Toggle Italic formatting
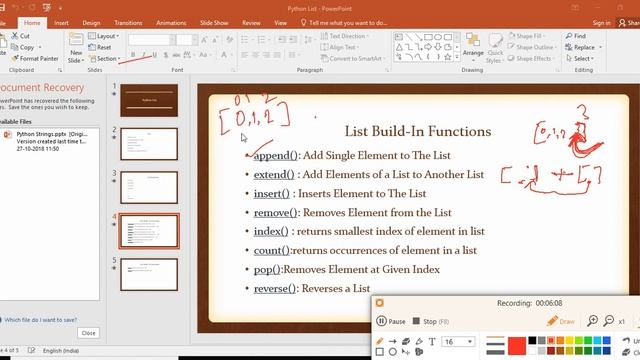This screenshot has width=640, height=360. 143,55
